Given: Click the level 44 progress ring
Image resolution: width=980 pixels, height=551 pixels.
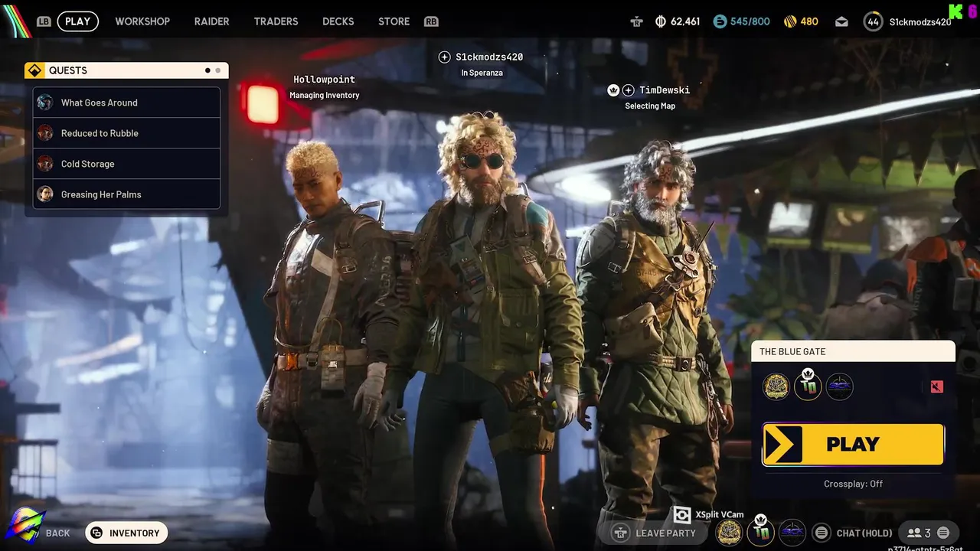Looking at the screenshot, I should 873,21.
